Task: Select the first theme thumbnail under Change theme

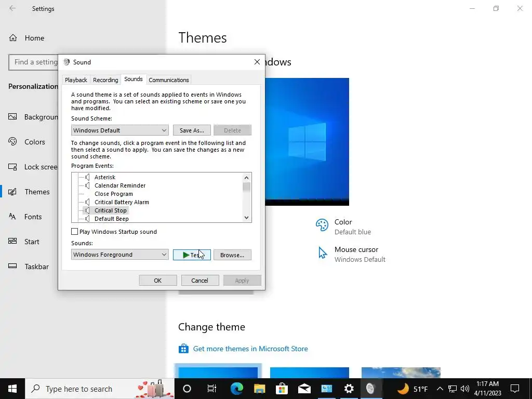Action: [218, 372]
